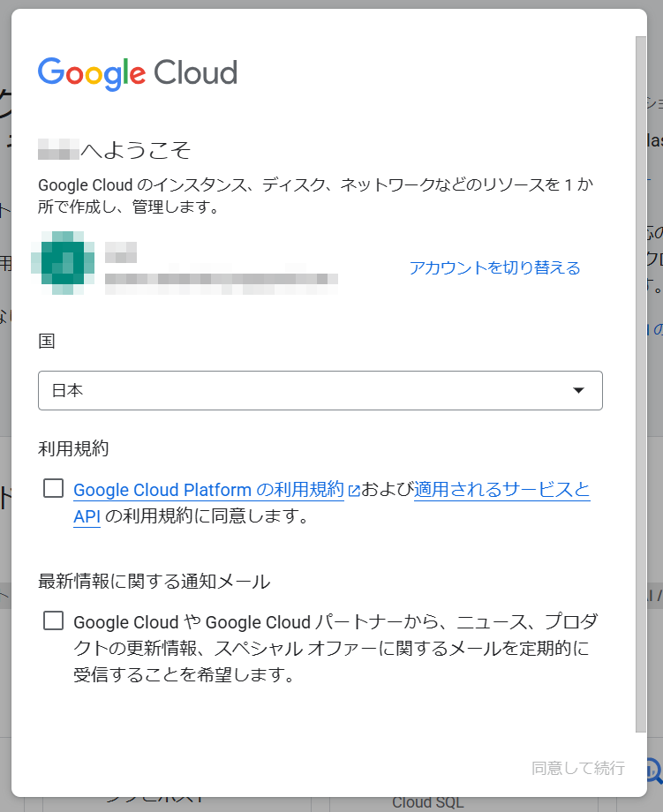Agree to the 利用規約 terms checkbox

click(x=53, y=489)
